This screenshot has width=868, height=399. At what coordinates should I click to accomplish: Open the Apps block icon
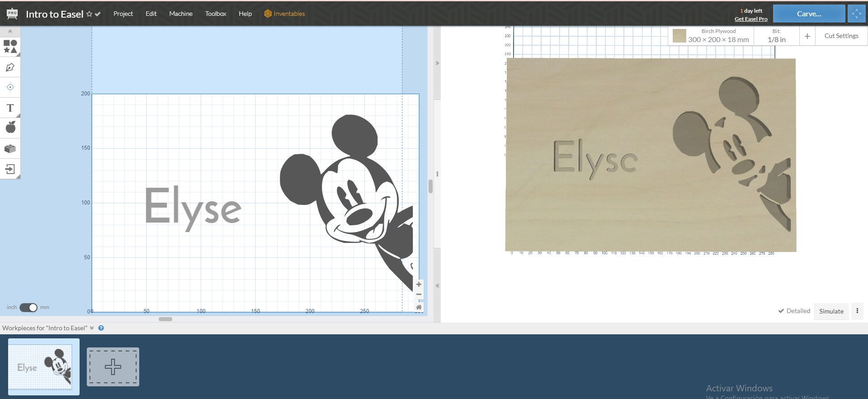click(10, 149)
